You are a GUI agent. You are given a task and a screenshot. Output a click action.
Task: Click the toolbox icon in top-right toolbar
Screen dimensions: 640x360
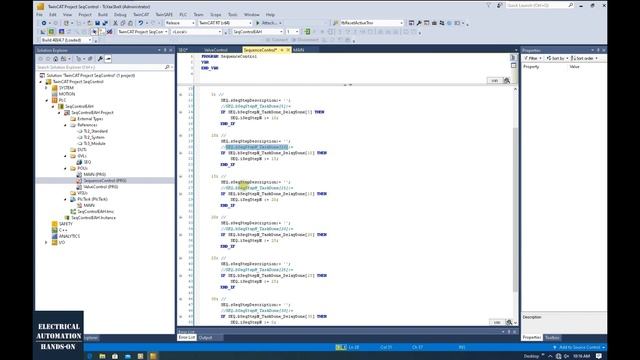click(434, 23)
